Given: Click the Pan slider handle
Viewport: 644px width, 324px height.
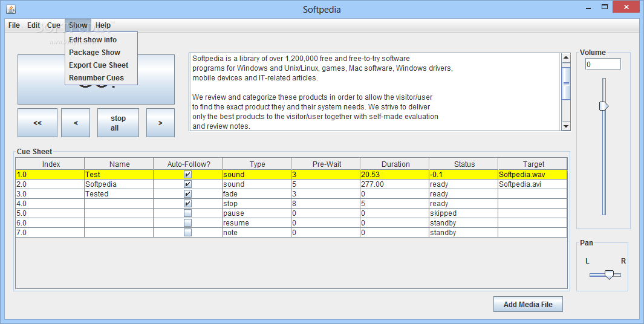Looking at the screenshot, I should [609, 274].
